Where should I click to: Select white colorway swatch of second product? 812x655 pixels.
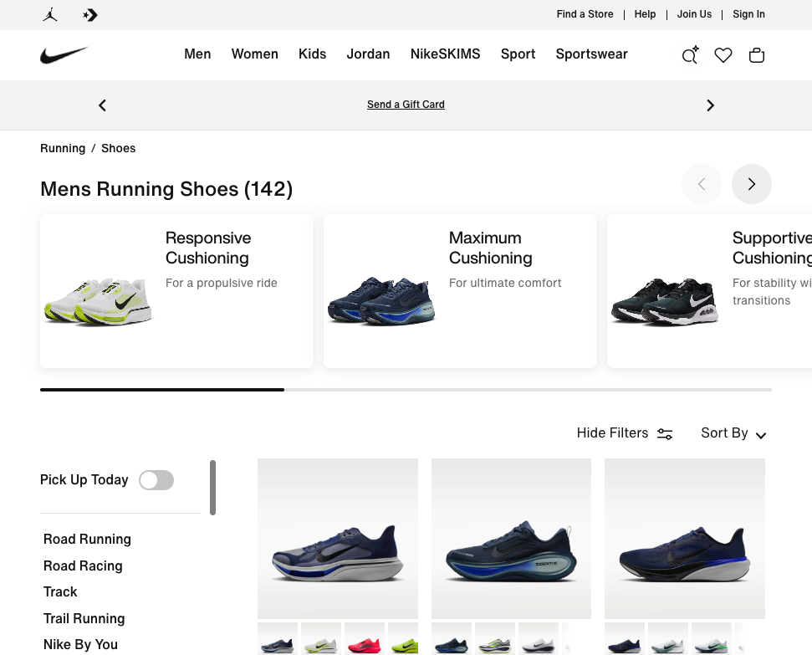pyautogui.click(x=539, y=639)
